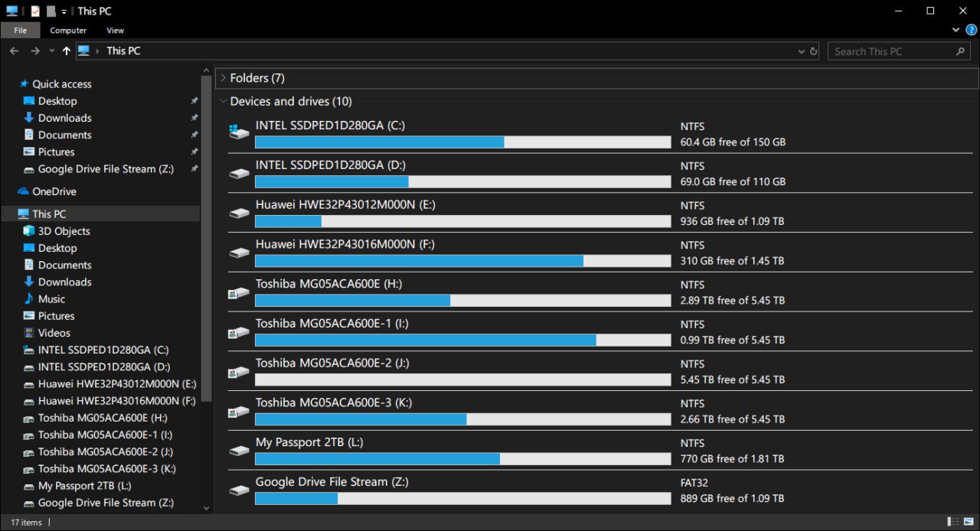Open the Help question mark icon
Image resolution: width=980 pixels, height=531 pixels.
[x=971, y=30]
